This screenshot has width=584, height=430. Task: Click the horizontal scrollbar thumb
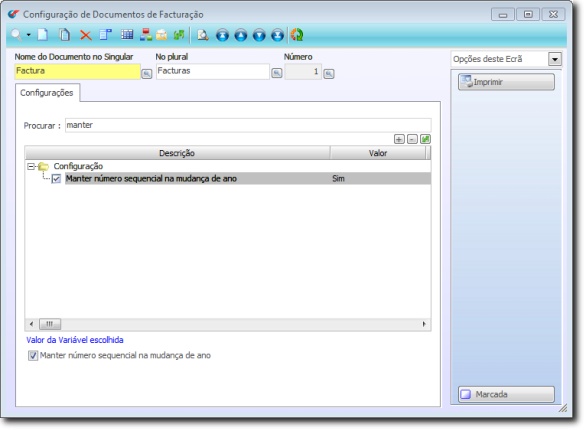tap(50, 324)
